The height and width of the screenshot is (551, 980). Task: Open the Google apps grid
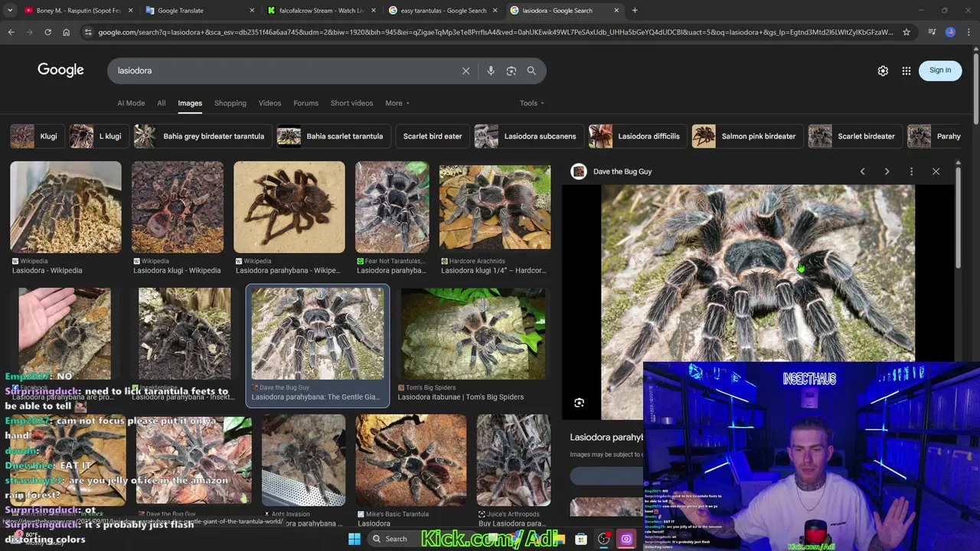click(906, 70)
